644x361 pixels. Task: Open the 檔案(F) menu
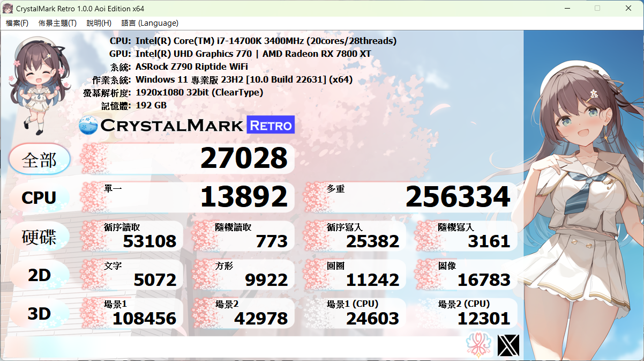pos(17,23)
